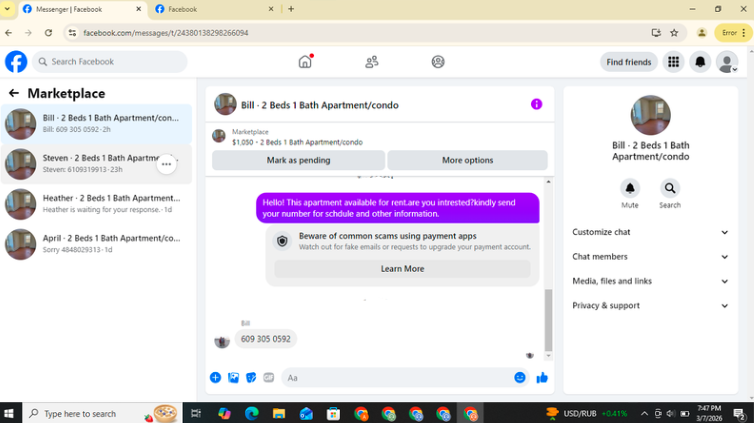Bookmark this page star icon

[x=674, y=33]
